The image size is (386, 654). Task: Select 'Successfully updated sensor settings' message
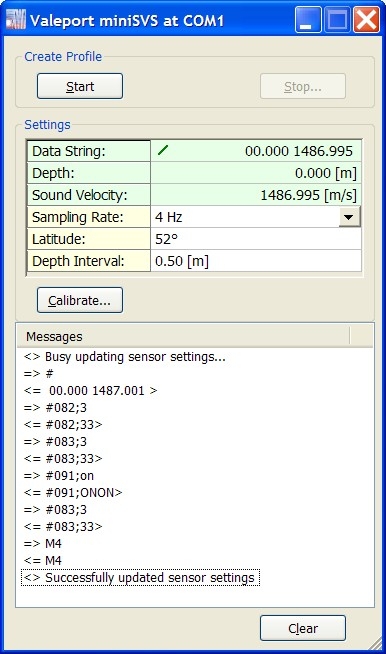140,578
